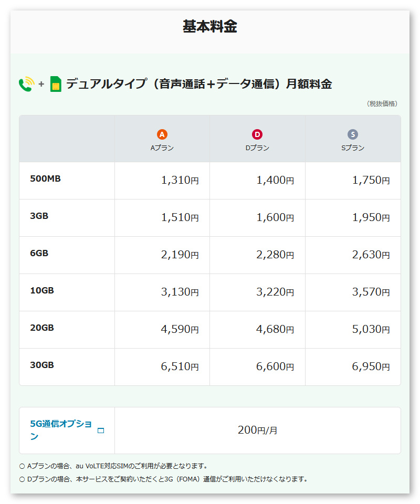
Task: Click the 20GB row label
Action: coord(42,328)
